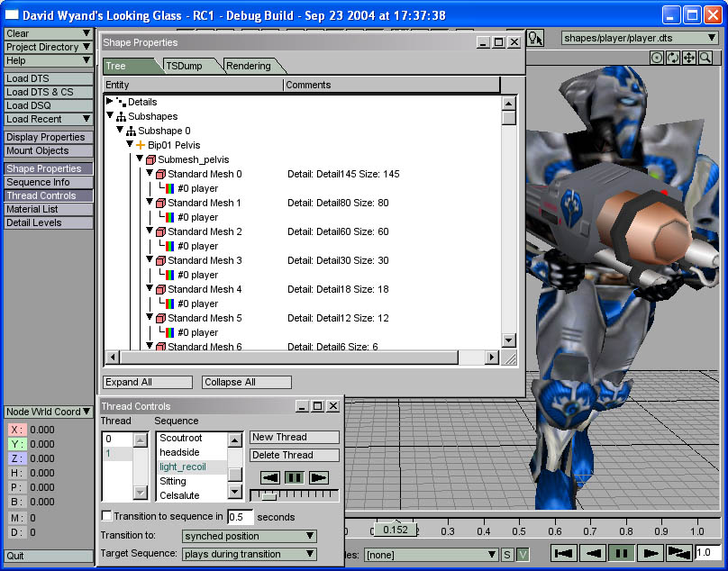Select the orbit/target camera icon
The image size is (728, 571).
point(657,58)
